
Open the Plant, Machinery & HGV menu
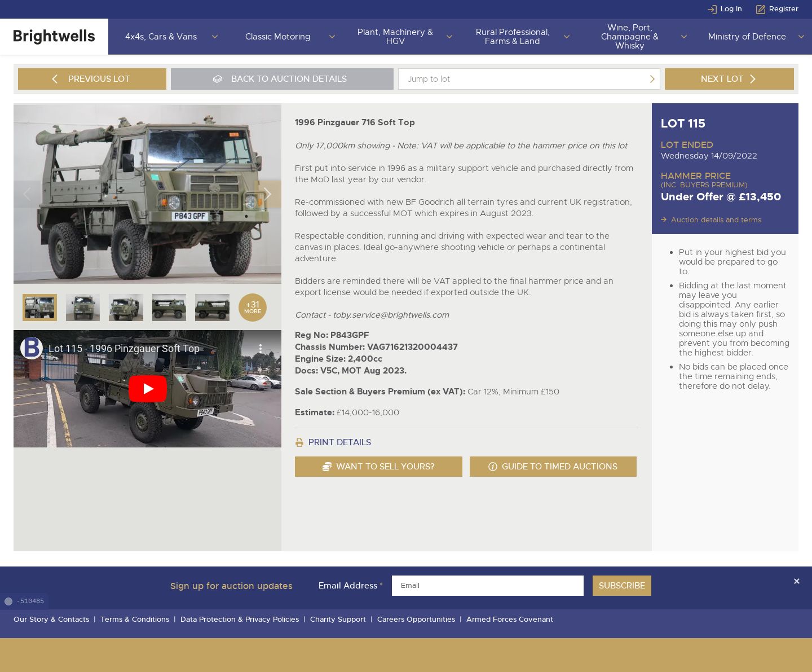pyautogui.click(x=395, y=37)
